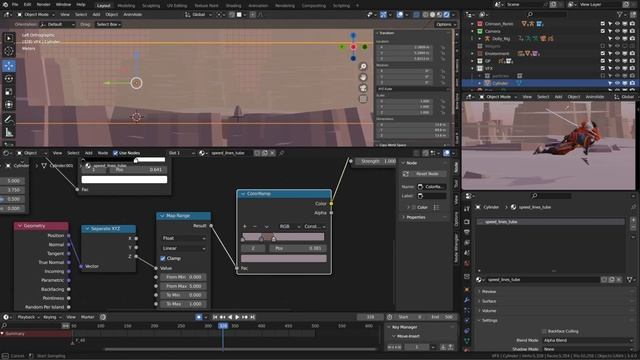Viewport: 640px width, 360px height.
Task: Switch to the Modeling workspace tab
Action: click(126, 6)
